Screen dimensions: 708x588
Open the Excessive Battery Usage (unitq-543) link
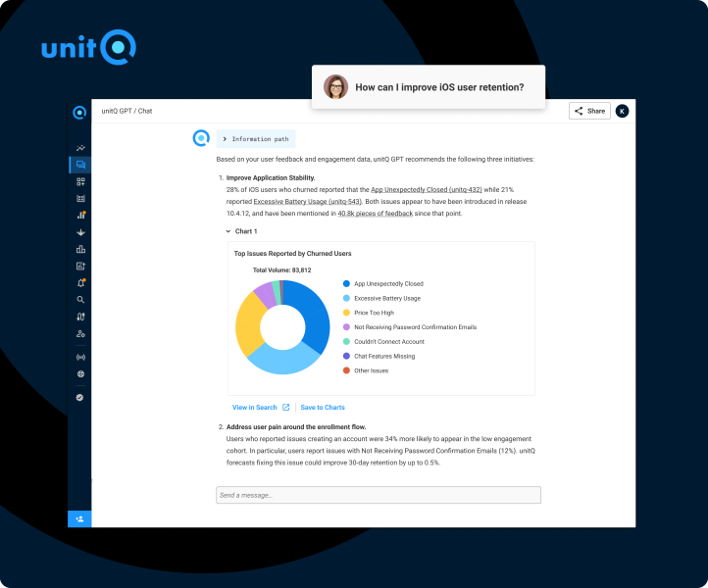308,201
